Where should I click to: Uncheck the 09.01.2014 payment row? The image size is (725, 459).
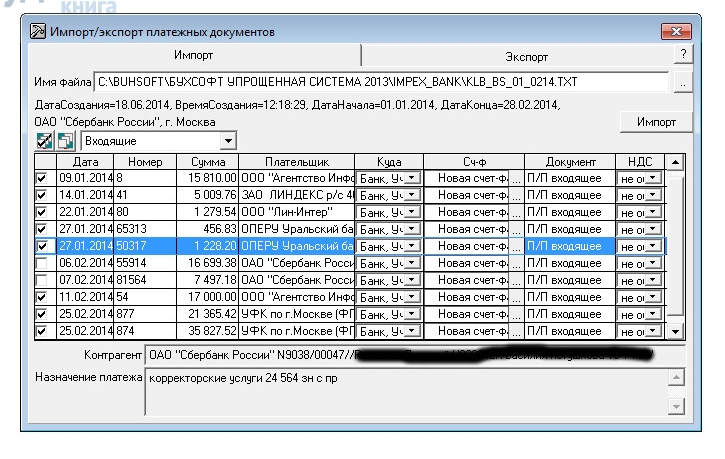click(41, 177)
